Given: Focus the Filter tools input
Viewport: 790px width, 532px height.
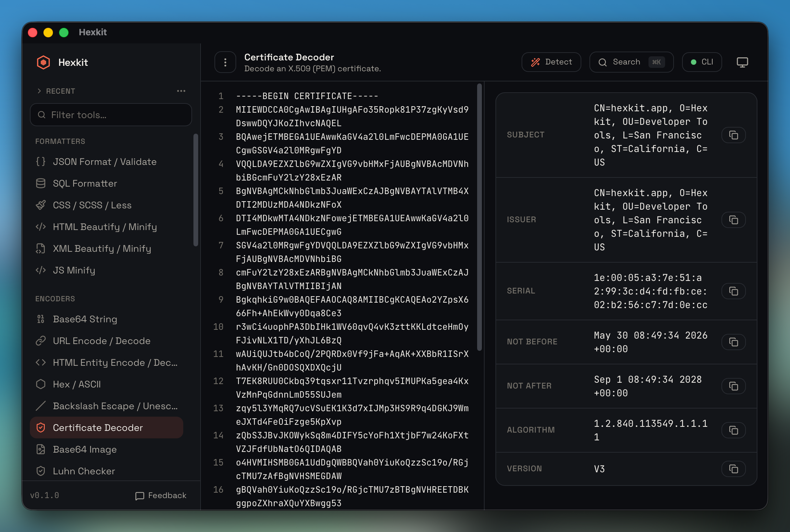Looking at the screenshot, I should click(x=111, y=115).
